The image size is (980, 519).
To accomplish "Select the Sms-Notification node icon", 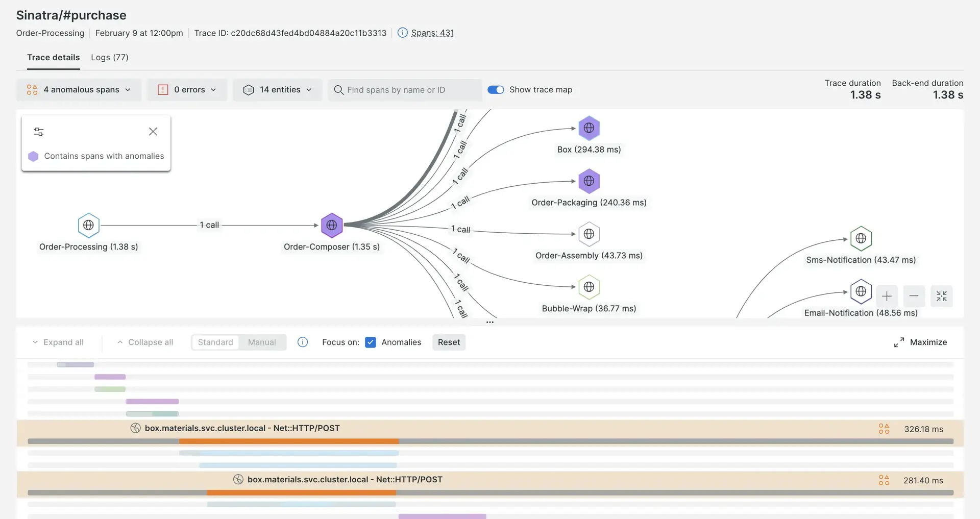I will pyautogui.click(x=861, y=238).
